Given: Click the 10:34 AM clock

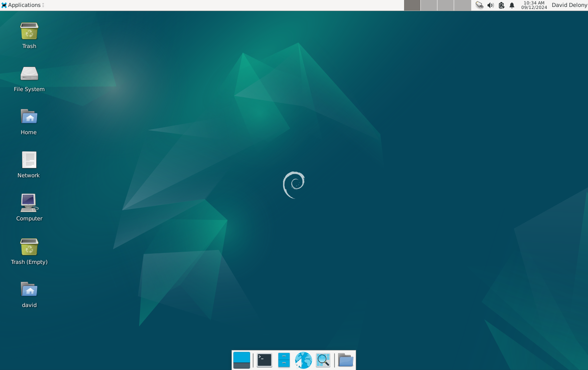Looking at the screenshot, I should [534, 5].
